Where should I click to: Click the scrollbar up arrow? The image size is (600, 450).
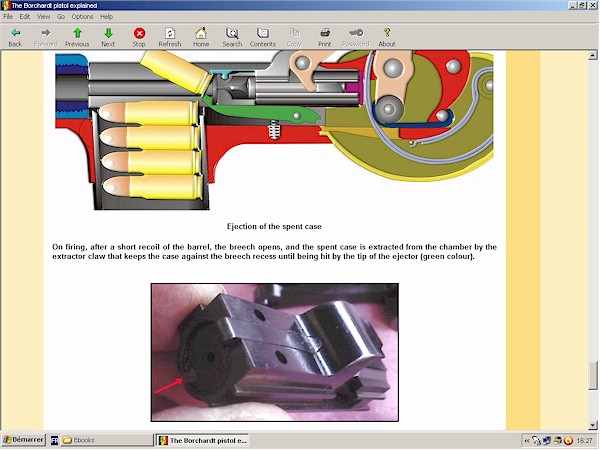(592, 55)
